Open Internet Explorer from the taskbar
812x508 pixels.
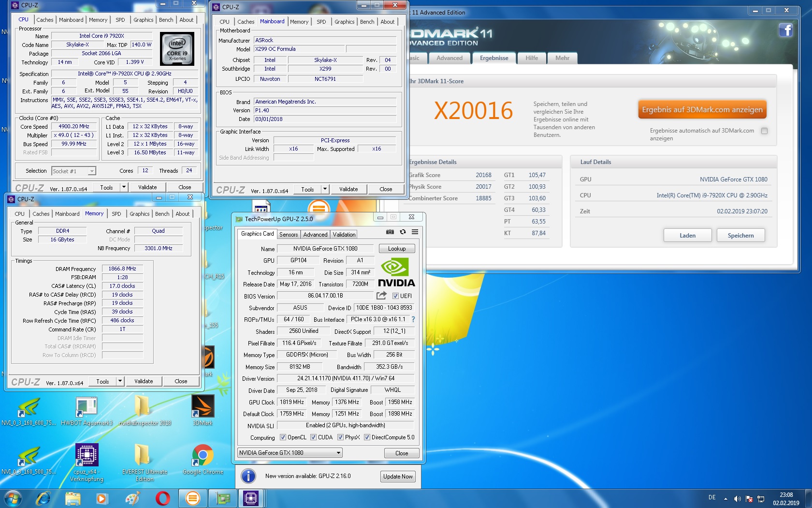43,498
